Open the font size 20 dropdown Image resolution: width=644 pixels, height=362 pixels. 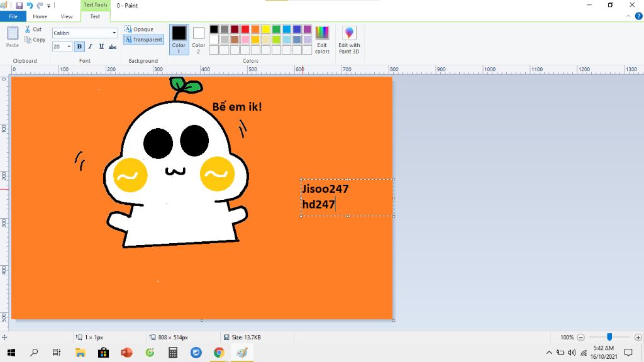69,47
